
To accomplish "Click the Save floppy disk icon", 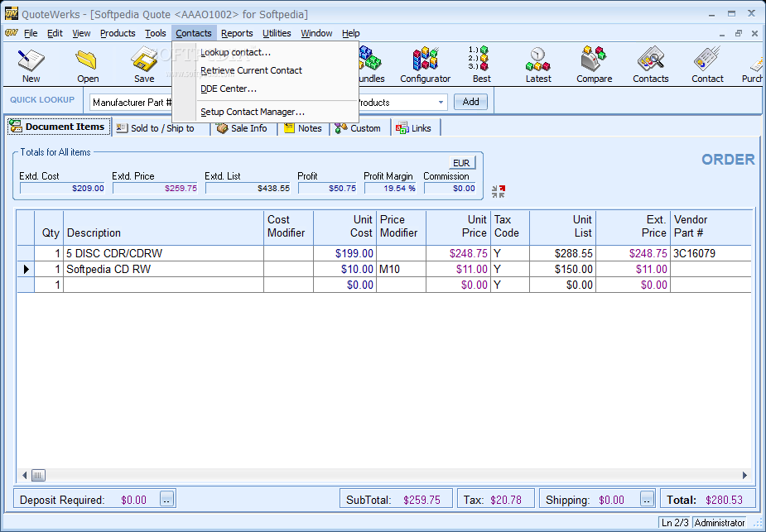I will click(144, 65).
